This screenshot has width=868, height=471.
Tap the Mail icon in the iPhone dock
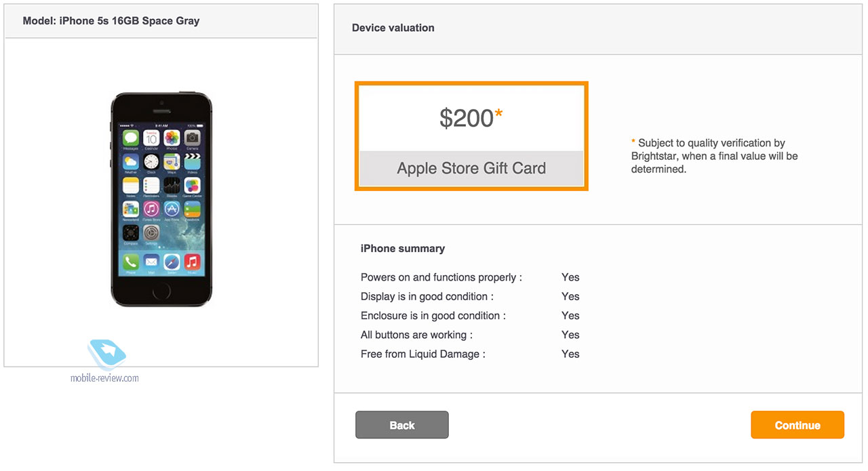151,262
